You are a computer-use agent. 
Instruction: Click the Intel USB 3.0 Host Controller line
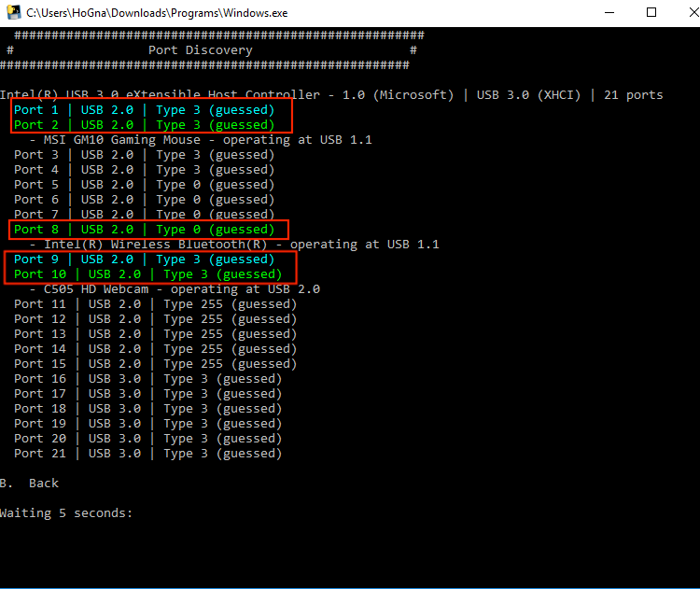coord(331,95)
